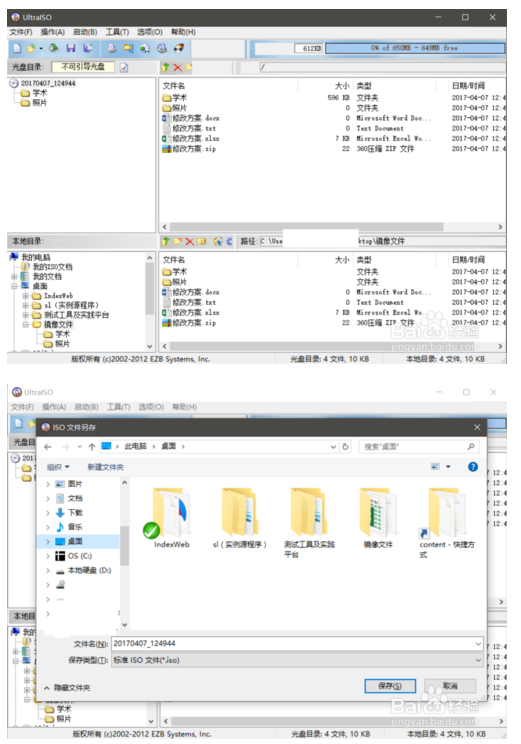Click the Compress ISO folder-magnifier icon

128,48
